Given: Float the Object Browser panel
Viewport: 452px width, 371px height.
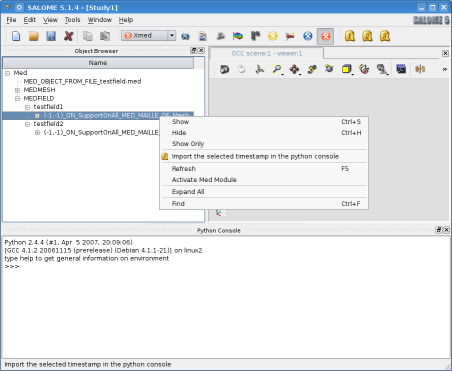Looking at the screenshot, I should (x=194, y=50).
